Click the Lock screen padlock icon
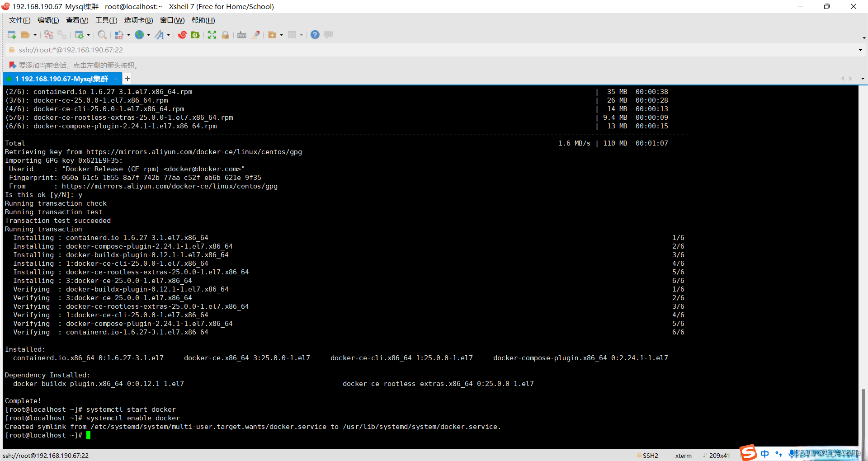This screenshot has height=461, width=868. (225, 35)
